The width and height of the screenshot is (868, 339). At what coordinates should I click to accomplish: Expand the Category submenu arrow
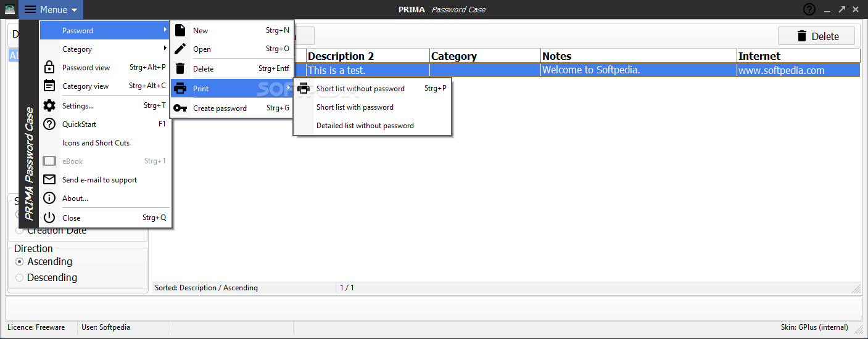[165, 48]
